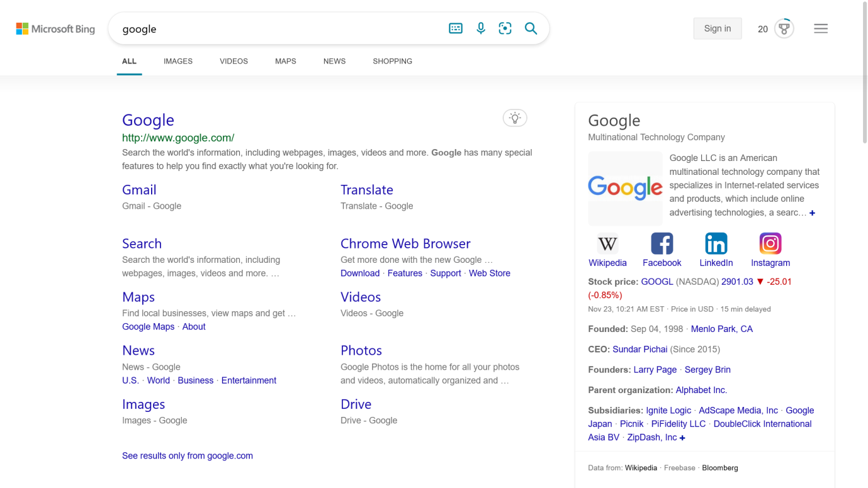Click the Google logo thumbnail
This screenshot has height=488, width=868.
pyautogui.click(x=625, y=188)
